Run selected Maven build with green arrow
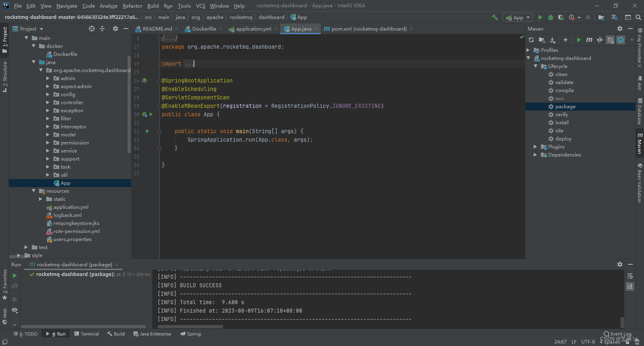Viewport: 644px width, 346px height. point(579,40)
